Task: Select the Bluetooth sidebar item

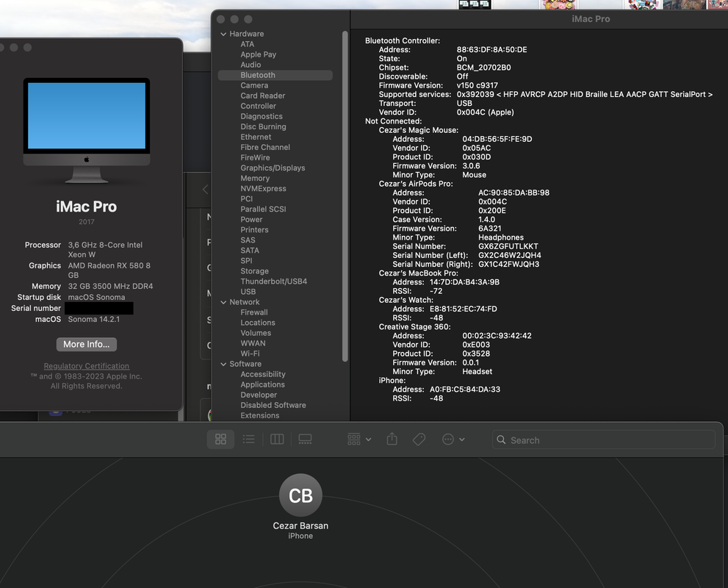Action: click(x=275, y=75)
